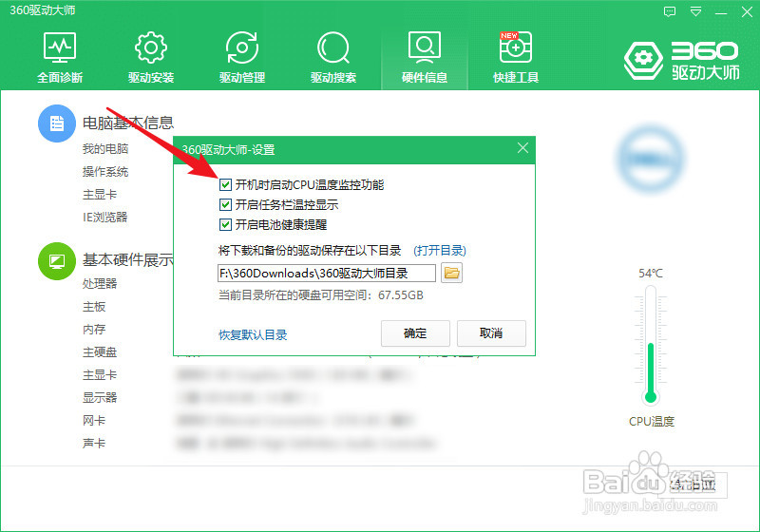The image size is (760, 532).
Task: Open the 全面诊断 full diagnosis icon
Action: 60,47
